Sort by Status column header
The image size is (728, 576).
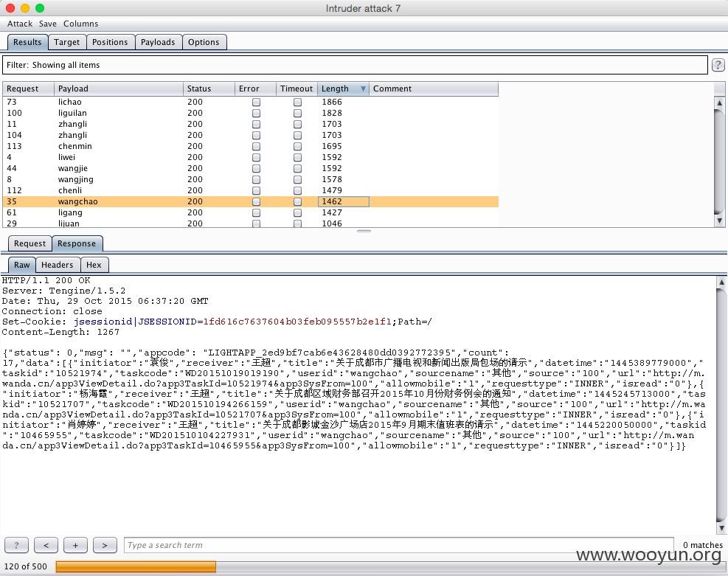(209, 89)
